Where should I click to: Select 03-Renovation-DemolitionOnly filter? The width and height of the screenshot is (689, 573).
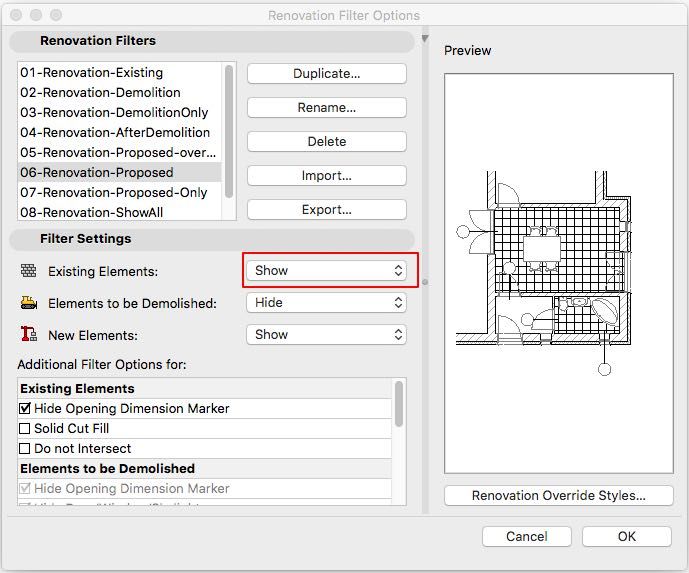[x=120, y=112]
